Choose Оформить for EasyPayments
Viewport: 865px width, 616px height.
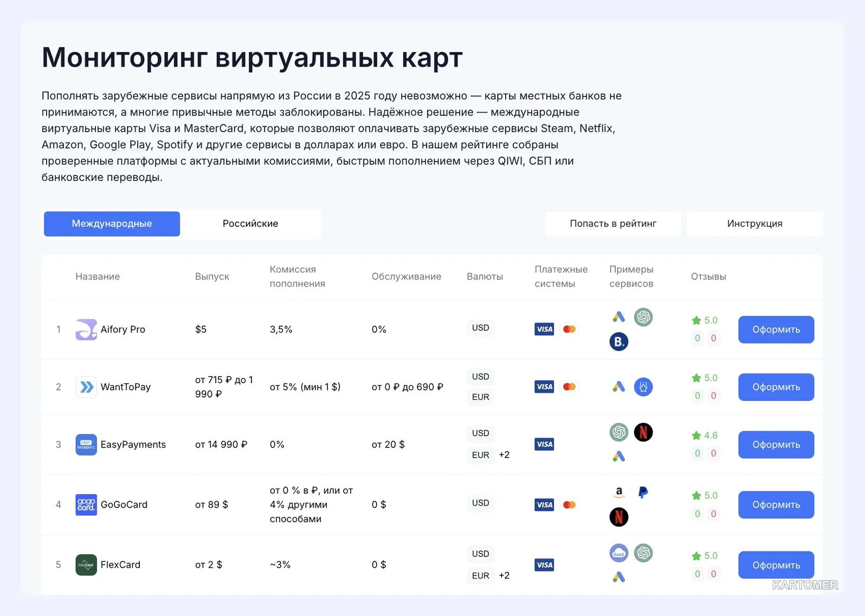pos(776,445)
